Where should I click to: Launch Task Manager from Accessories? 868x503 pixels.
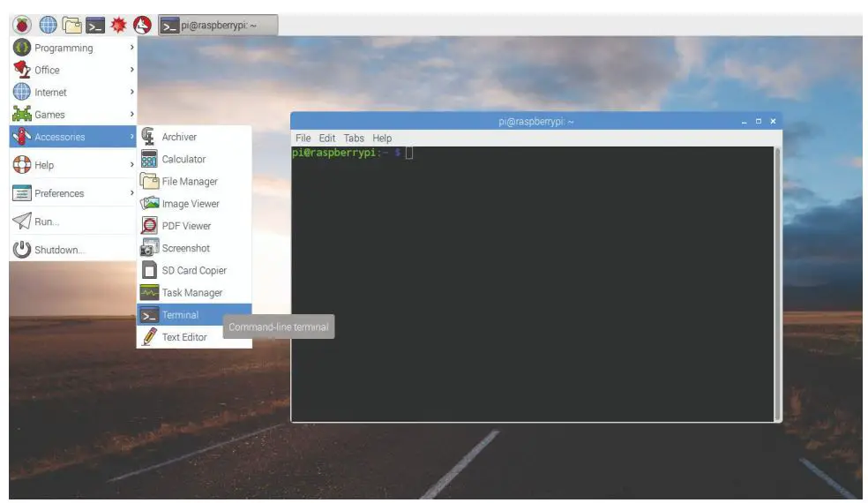[x=194, y=292]
